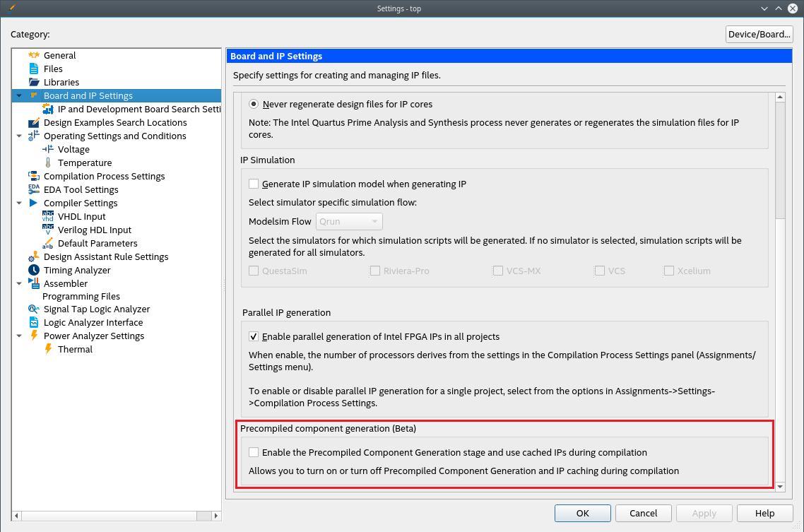Viewport: 804px width, 532px height.
Task: Click the Power Analyzer Settings lightning icon
Action: [34, 336]
